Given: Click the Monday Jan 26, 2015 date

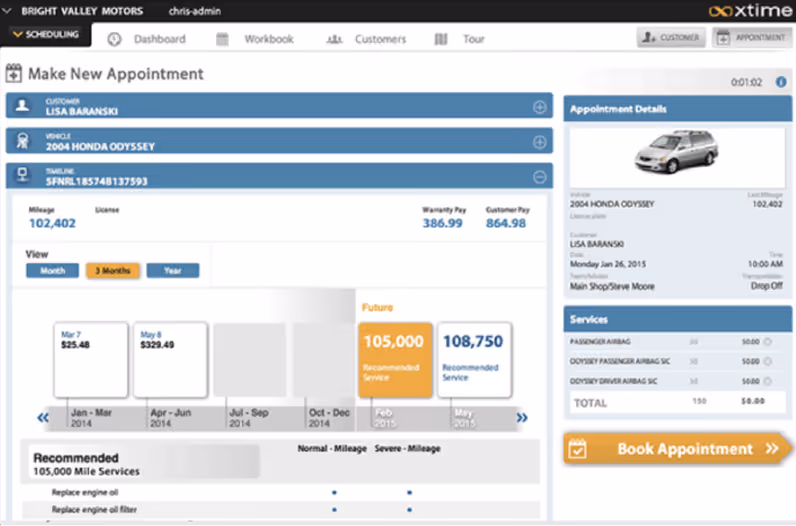Looking at the screenshot, I should coord(608,264).
